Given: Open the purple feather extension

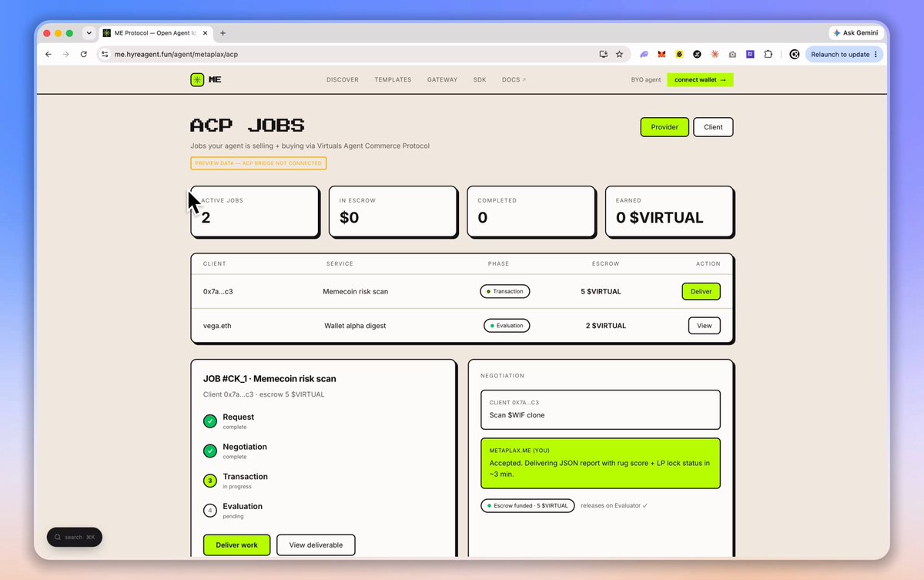Looking at the screenshot, I should (644, 55).
